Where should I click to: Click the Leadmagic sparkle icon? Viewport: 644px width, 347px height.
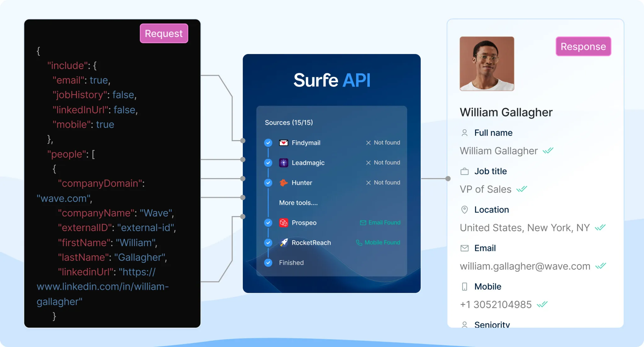(284, 163)
